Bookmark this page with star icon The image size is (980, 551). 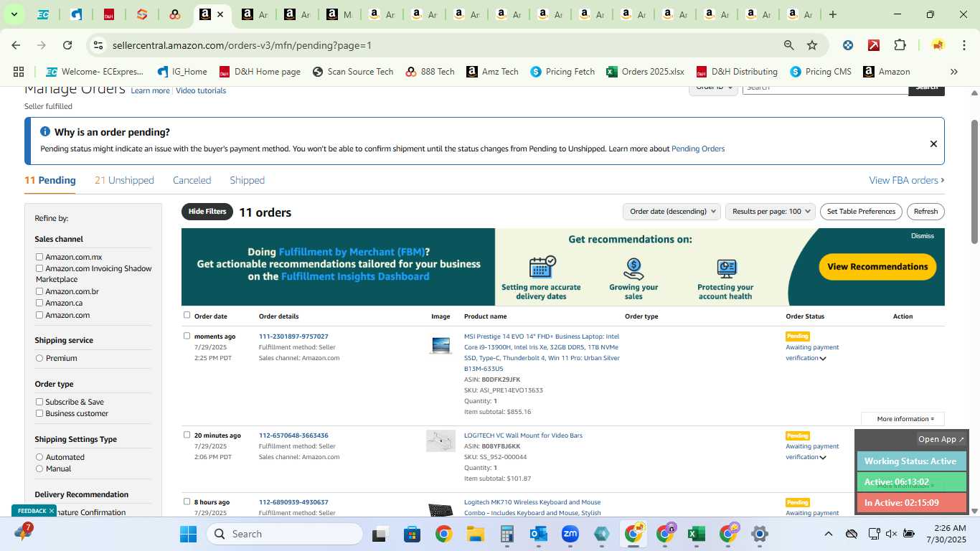point(812,45)
